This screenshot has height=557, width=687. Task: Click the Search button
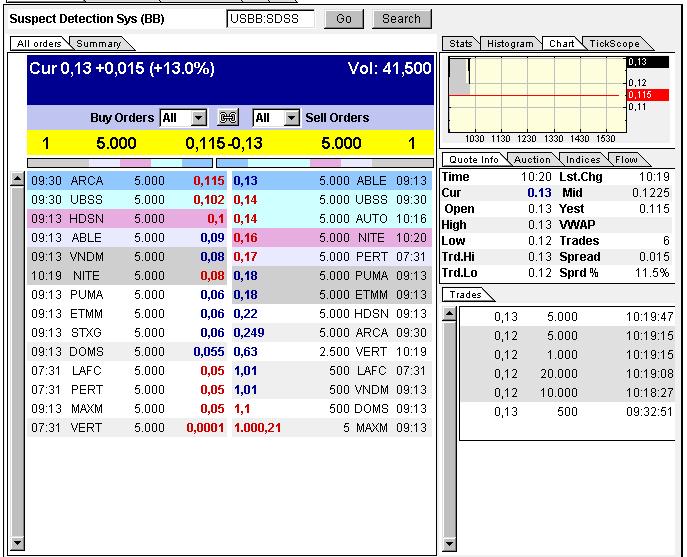pyautogui.click(x=401, y=19)
